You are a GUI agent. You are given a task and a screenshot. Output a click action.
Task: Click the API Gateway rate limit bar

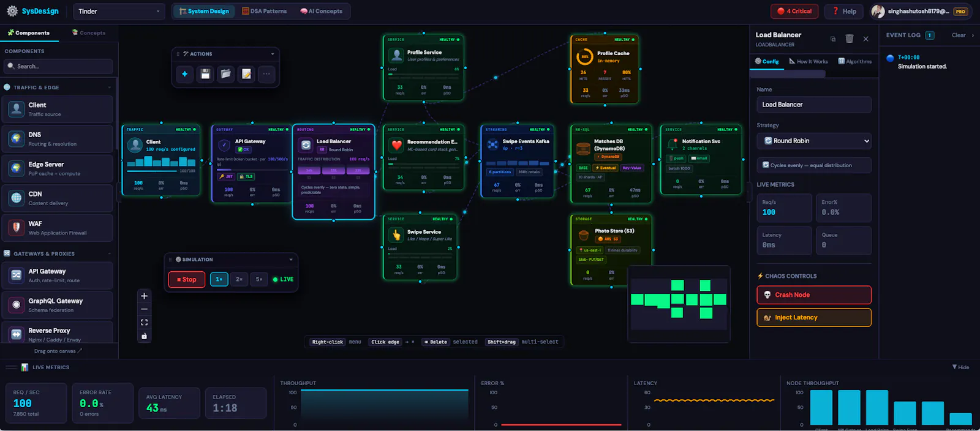tap(252, 169)
